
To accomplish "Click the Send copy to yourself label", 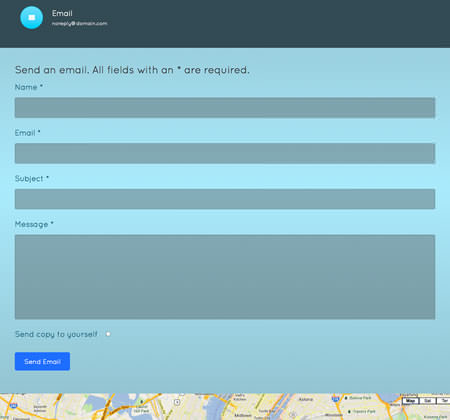I will [56, 334].
